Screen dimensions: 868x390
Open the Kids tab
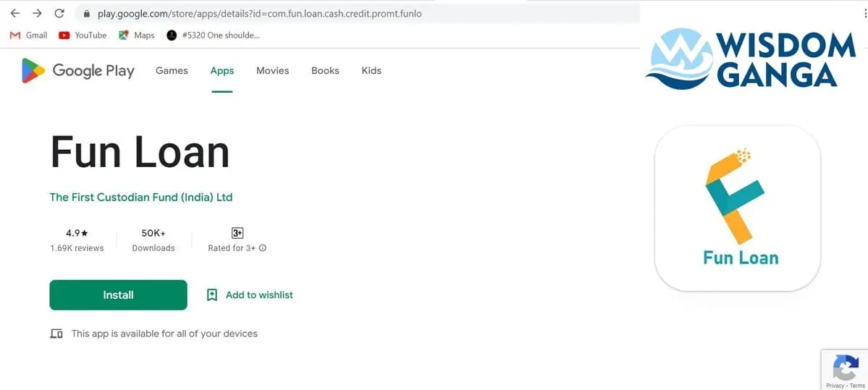click(371, 71)
